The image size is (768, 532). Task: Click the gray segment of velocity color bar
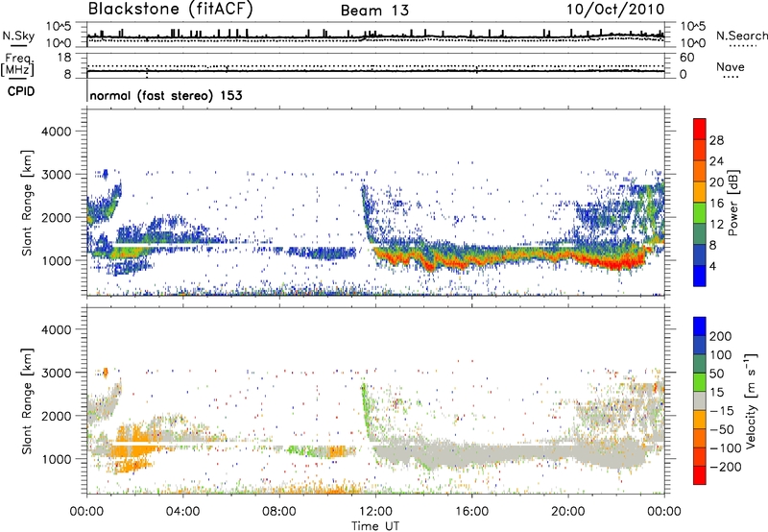[700, 401]
